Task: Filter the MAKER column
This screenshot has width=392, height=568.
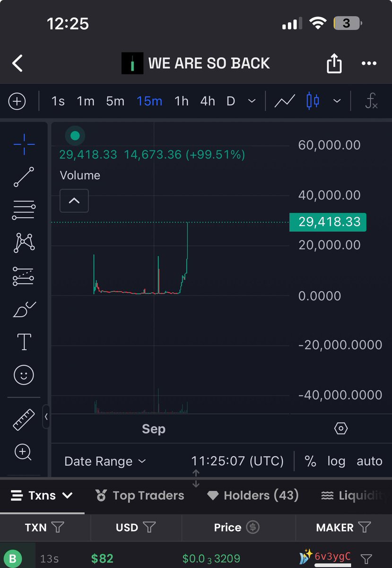Action: click(x=365, y=527)
